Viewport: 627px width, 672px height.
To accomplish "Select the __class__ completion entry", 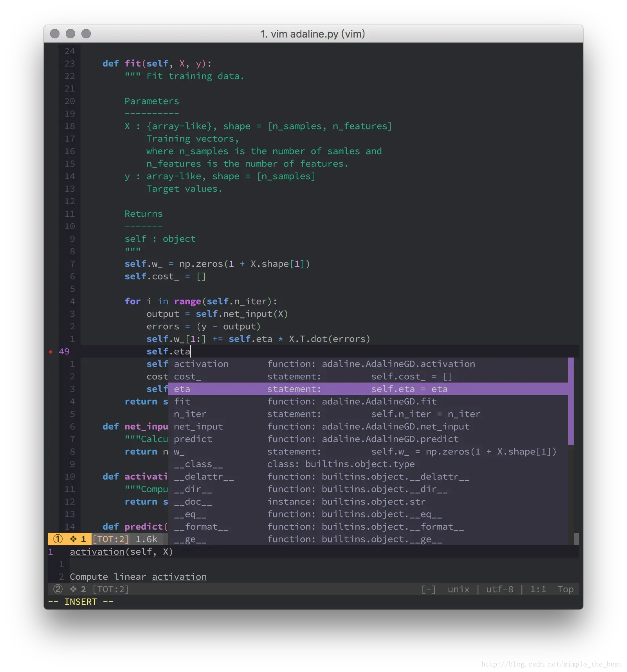I will tap(368, 464).
